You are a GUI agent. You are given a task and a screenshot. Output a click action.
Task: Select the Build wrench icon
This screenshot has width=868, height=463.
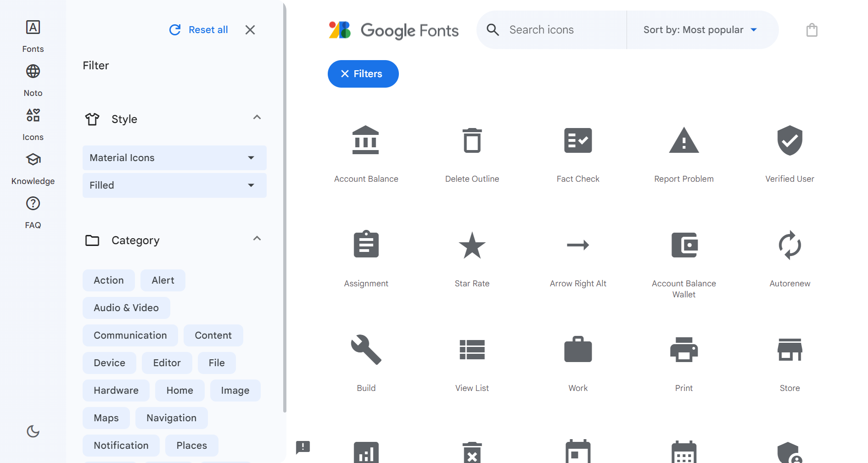(366, 350)
